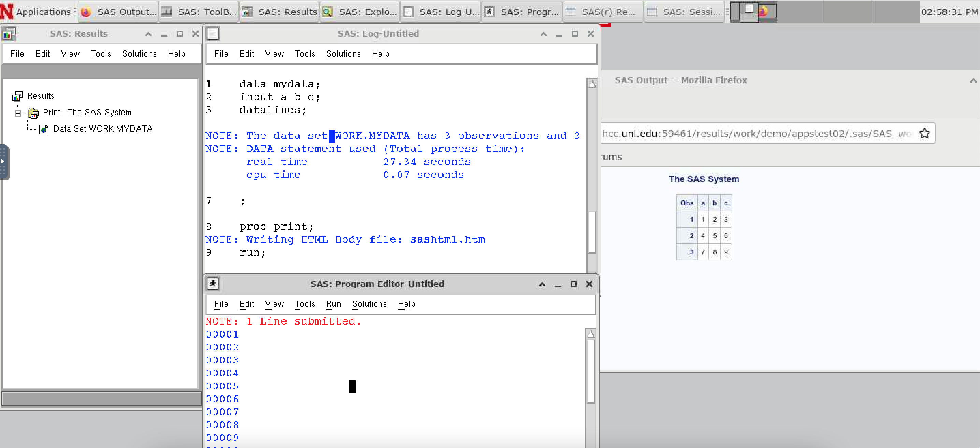Bookmark this page with the star icon
Viewport: 980px width, 448px height.
[x=924, y=133]
